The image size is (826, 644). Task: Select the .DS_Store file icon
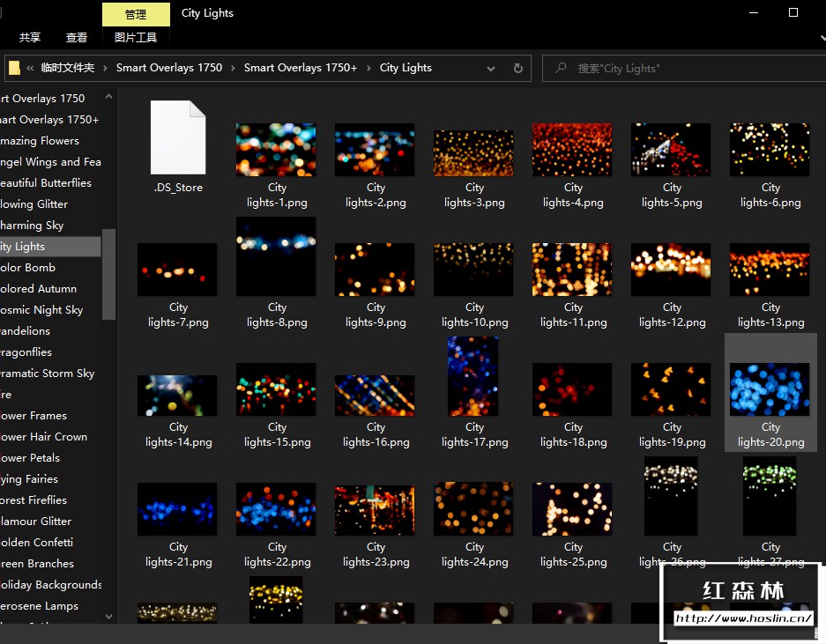point(178,137)
